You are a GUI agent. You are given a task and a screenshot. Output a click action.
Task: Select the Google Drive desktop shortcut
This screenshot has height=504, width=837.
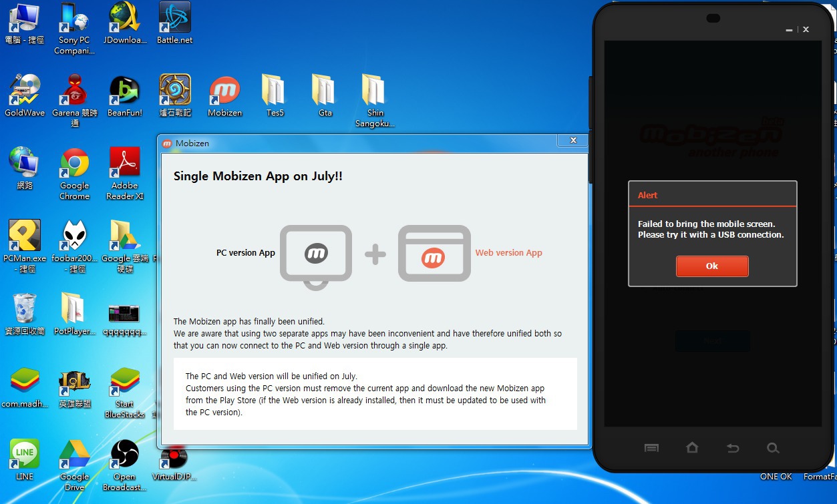click(74, 465)
